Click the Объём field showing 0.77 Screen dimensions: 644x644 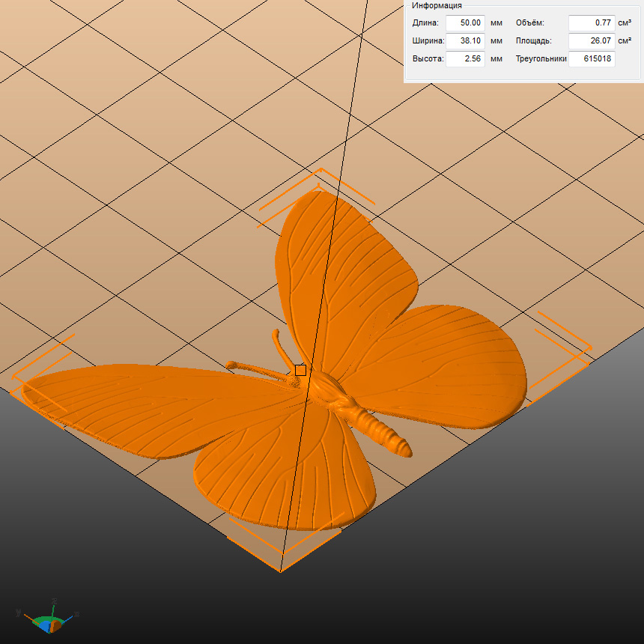point(592,22)
